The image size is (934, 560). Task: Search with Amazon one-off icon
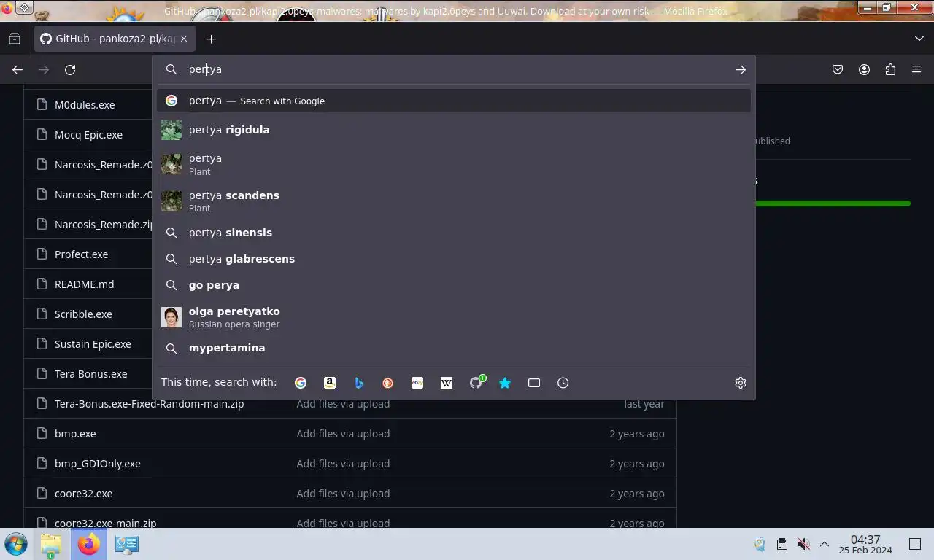330,383
